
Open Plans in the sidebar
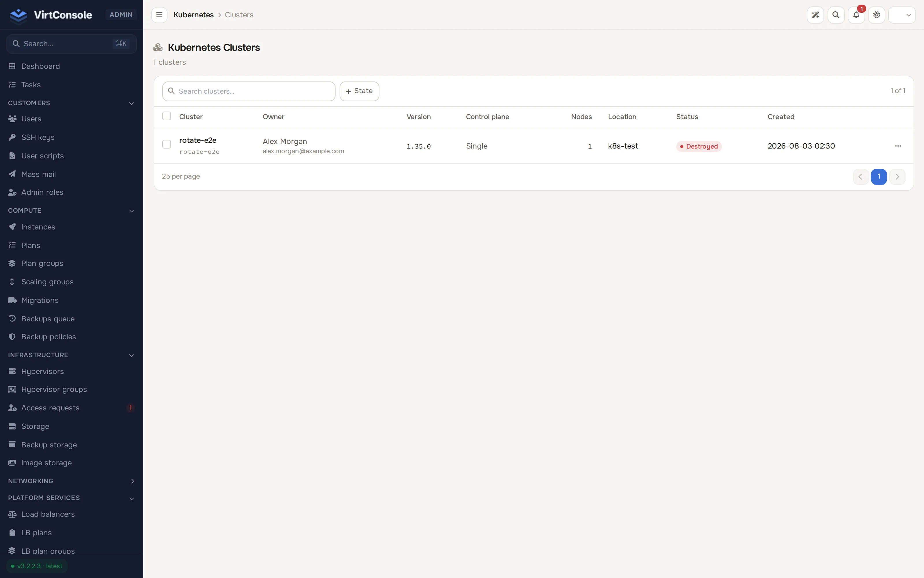tap(71, 245)
